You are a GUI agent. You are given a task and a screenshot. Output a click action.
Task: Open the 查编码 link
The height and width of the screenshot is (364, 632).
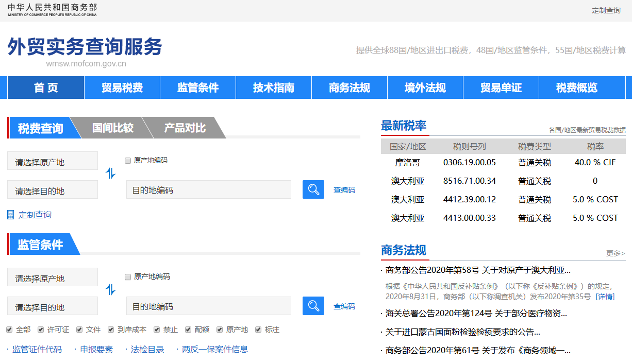pyautogui.click(x=344, y=189)
